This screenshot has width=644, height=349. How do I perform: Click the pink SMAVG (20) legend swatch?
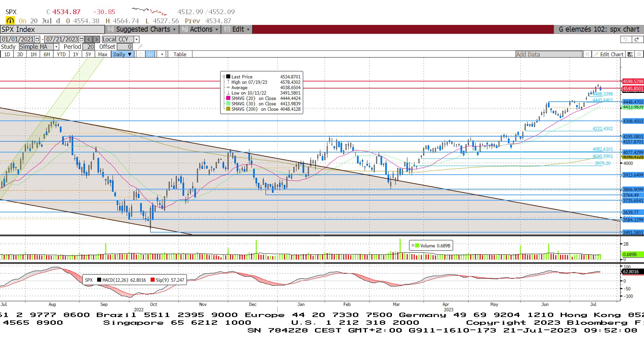click(x=228, y=98)
